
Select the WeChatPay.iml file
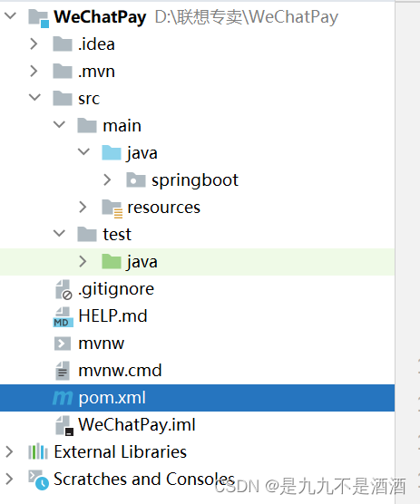pos(137,425)
